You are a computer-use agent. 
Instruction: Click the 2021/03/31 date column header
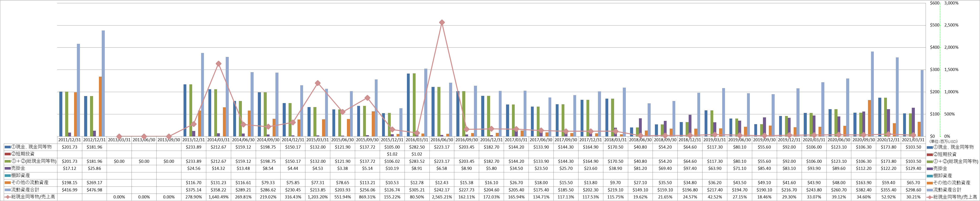click(x=913, y=140)
